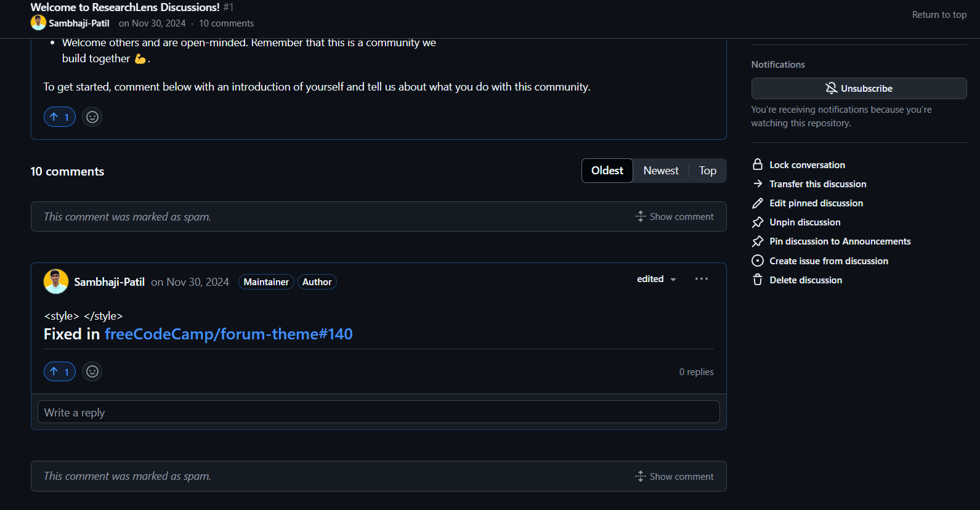
Task: Expand the edited history dropdown
Action: point(656,279)
